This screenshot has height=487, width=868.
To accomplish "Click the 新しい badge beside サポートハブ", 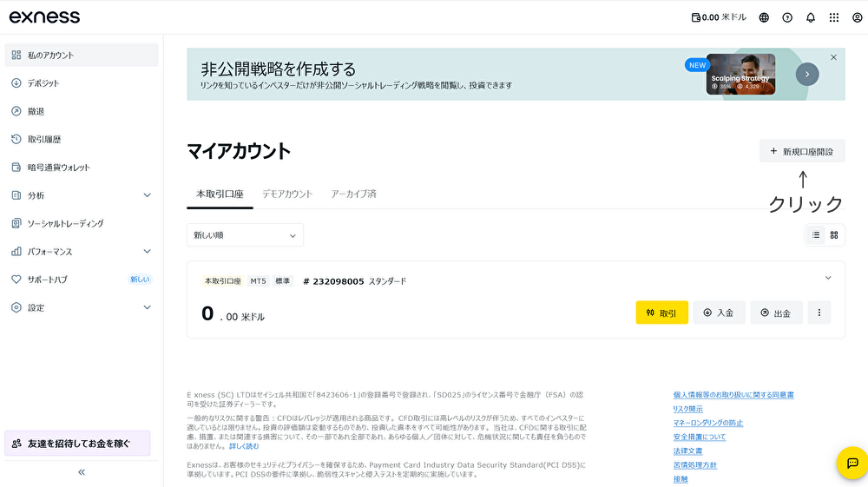I will point(140,280).
